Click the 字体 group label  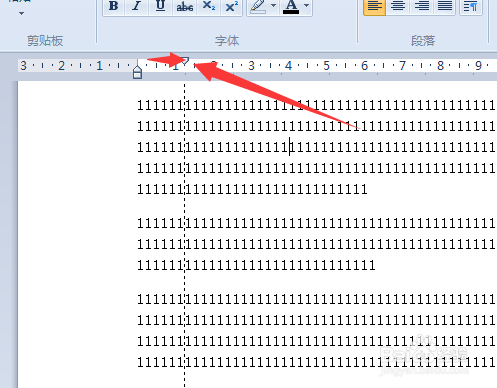click(x=227, y=41)
